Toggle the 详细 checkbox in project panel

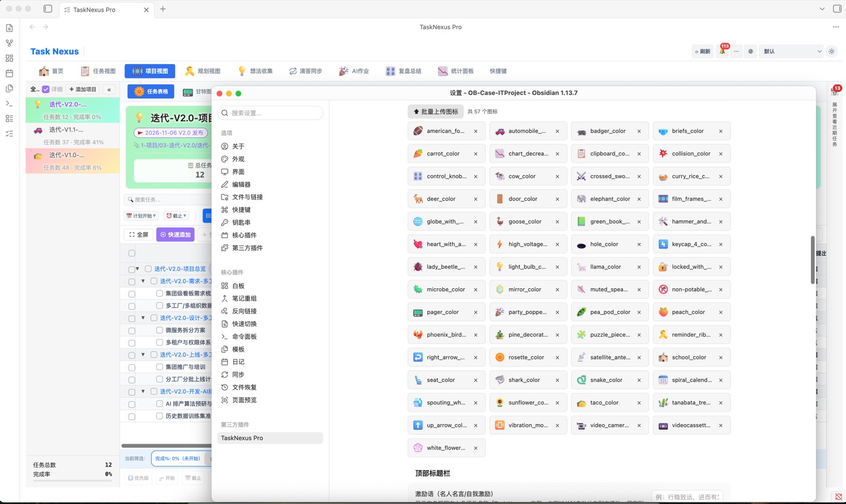[46, 89]
